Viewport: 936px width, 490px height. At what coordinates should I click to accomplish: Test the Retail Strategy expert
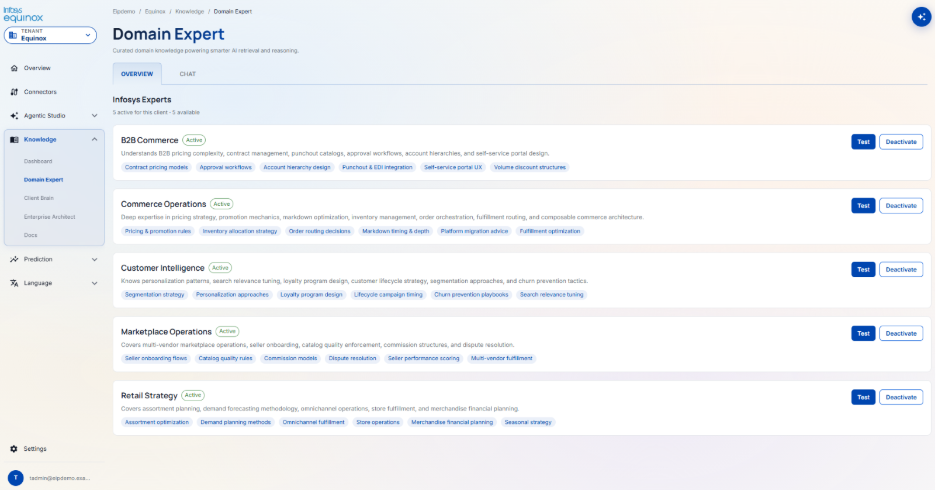[x=863, y=397]
